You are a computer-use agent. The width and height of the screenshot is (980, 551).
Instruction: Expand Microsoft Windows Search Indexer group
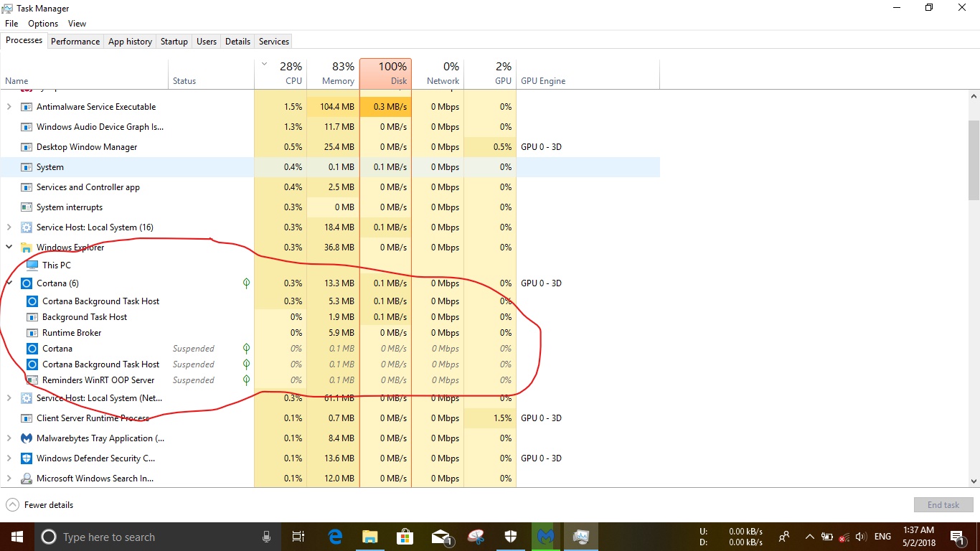coord(9,479)
